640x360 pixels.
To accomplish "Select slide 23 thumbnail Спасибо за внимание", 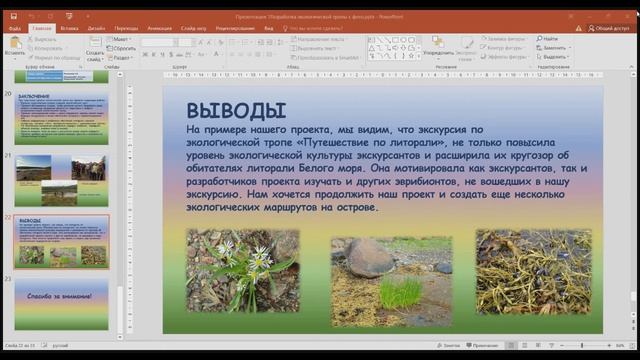I will tap(62, 304).
